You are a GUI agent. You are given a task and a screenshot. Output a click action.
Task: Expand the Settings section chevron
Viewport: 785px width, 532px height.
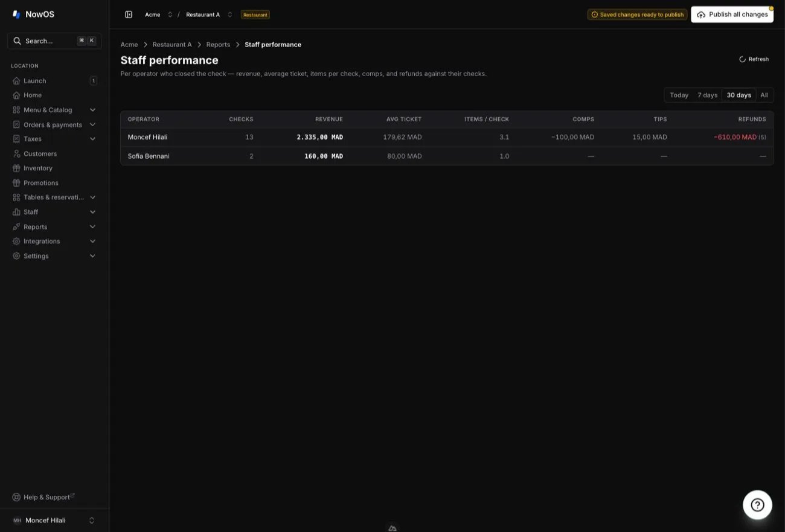click(x=92, y=256)
